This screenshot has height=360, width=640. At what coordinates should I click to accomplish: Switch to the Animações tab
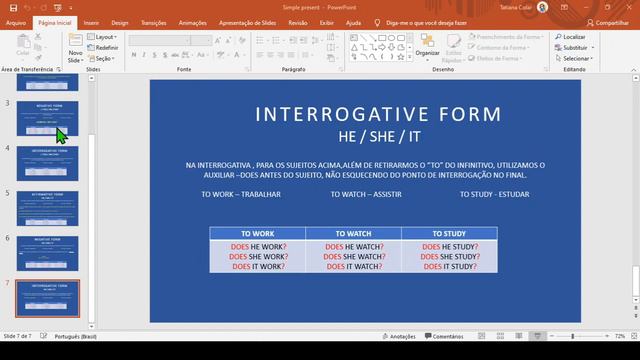[192, 23]
